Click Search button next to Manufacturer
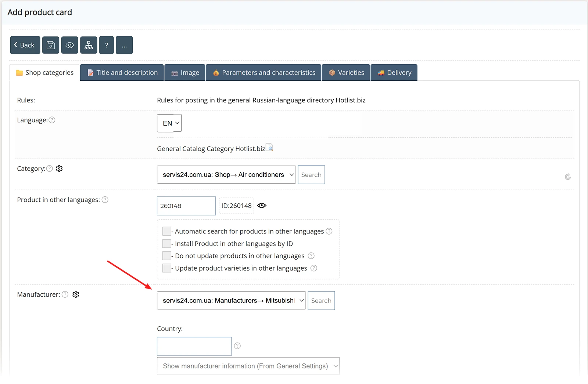Image resolution: width=588 pixels, height=384 pixels. (x=321, y=301)
